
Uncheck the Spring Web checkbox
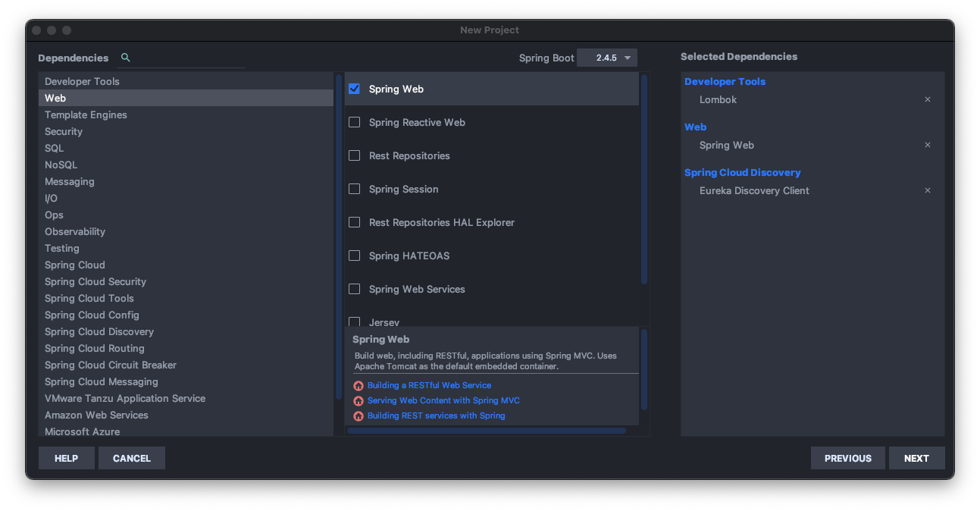(354, 89)
